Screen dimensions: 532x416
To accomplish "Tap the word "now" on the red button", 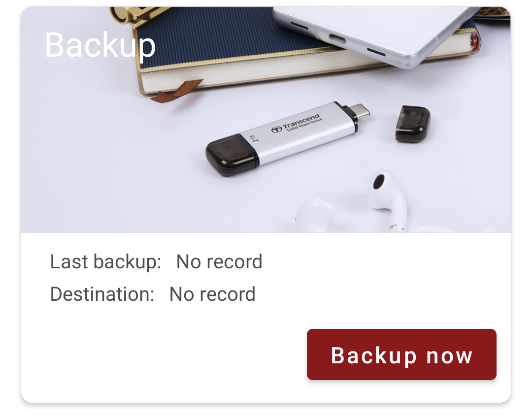I will coord(449,355).
